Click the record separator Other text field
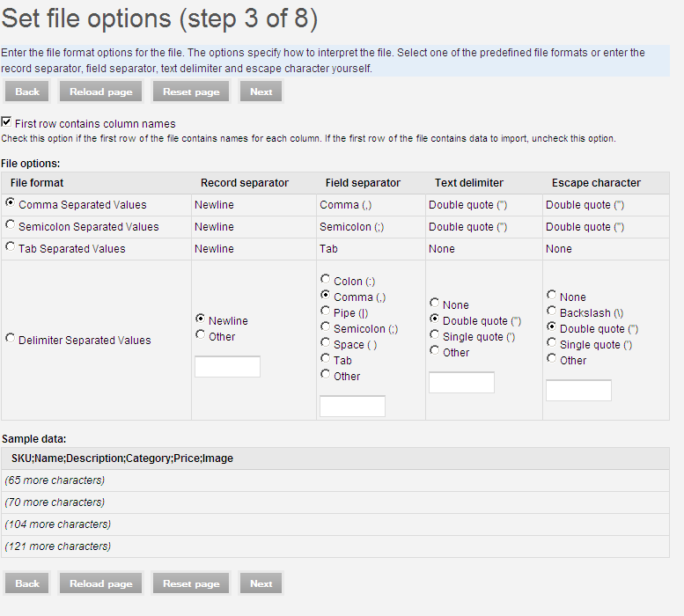This screenshot has width=684, height=616. point(227,367)
